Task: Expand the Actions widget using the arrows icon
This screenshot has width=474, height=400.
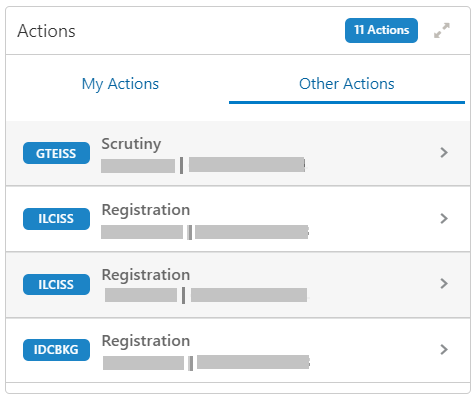Action: 442,30
